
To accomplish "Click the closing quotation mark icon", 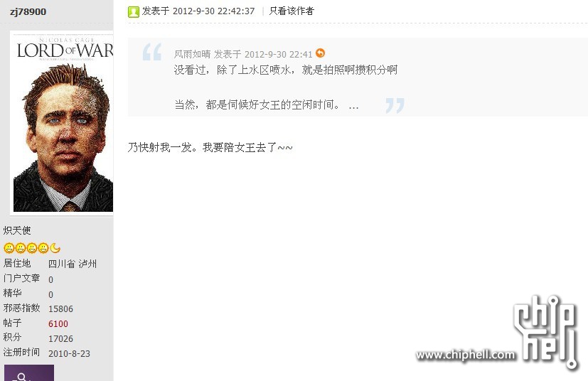I will 395,105.
